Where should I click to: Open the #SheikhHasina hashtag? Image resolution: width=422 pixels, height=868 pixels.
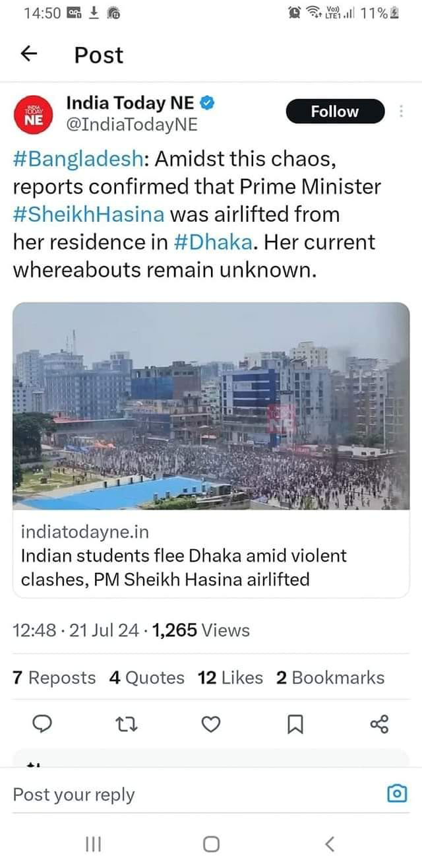pos(89,215)
